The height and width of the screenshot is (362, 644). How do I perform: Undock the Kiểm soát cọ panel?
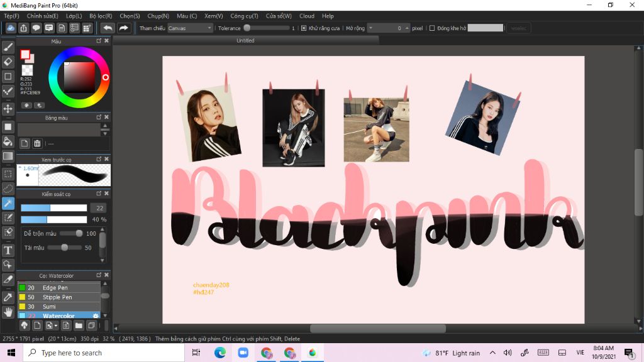click(x=99, y=194)
